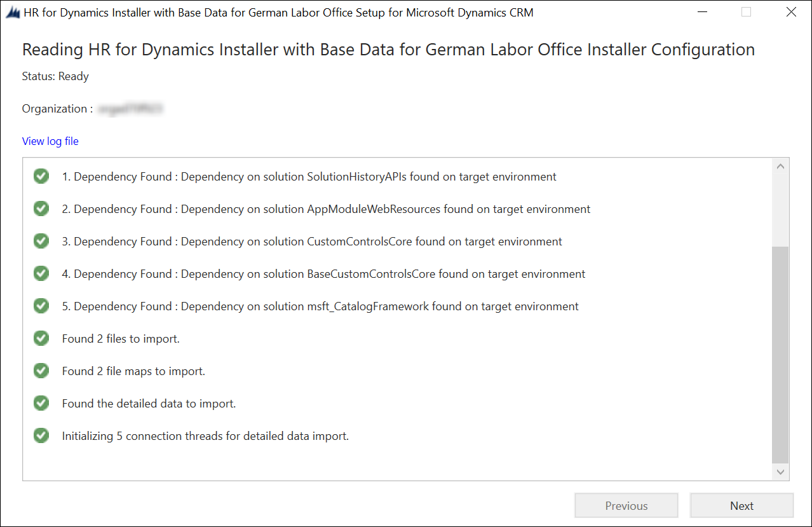
Task: Close the installer setup window
Action: point(791,12)
